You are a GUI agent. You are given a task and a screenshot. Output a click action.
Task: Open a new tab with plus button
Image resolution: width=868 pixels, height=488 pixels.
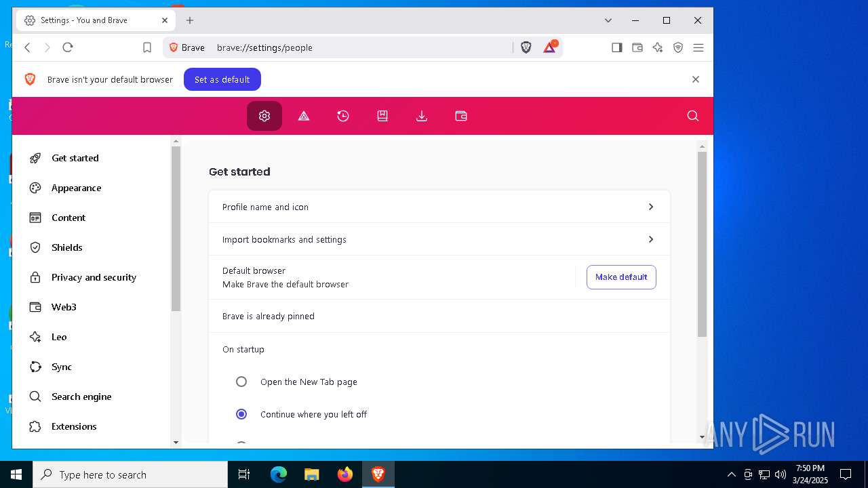(190, 20)
